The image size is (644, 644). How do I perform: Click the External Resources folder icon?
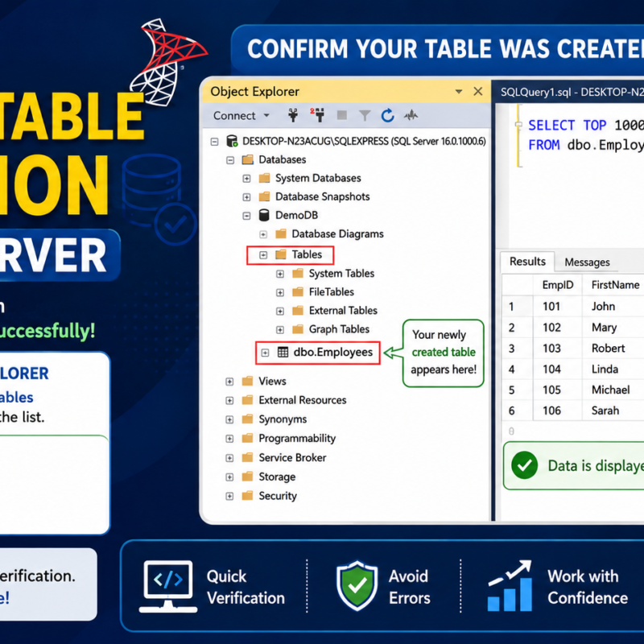[247, 400]
